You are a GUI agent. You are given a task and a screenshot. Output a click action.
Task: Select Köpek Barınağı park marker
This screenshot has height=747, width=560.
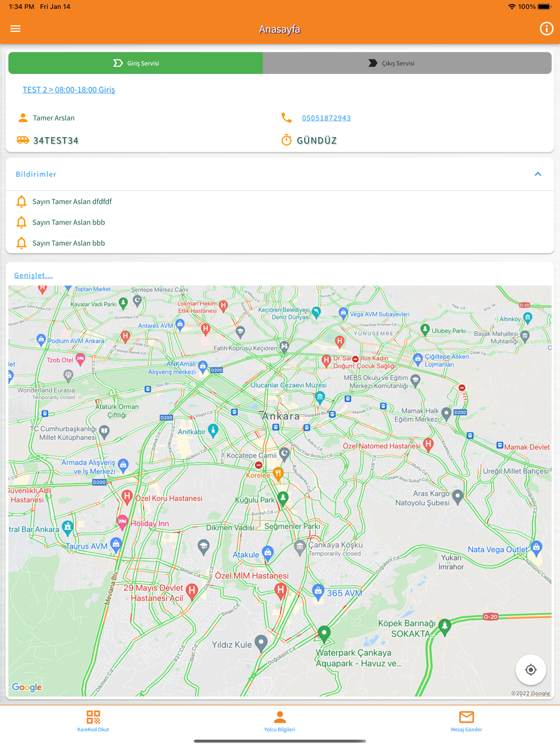coord(445,626)
